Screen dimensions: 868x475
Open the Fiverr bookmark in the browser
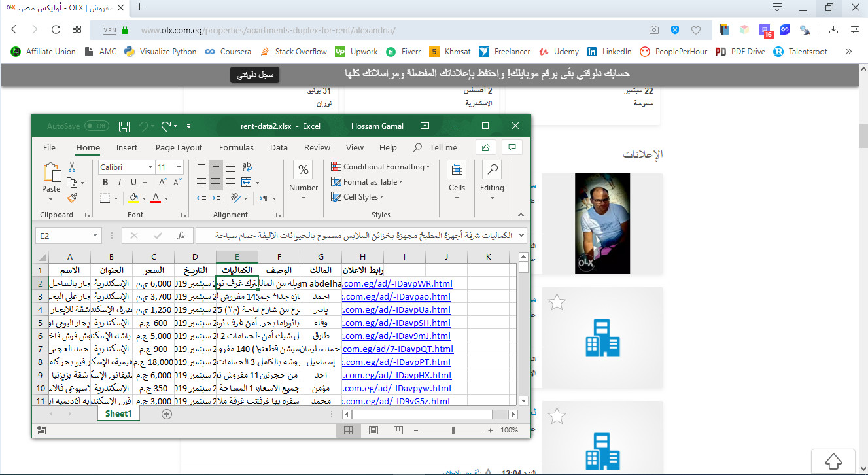tap(403, 51)
